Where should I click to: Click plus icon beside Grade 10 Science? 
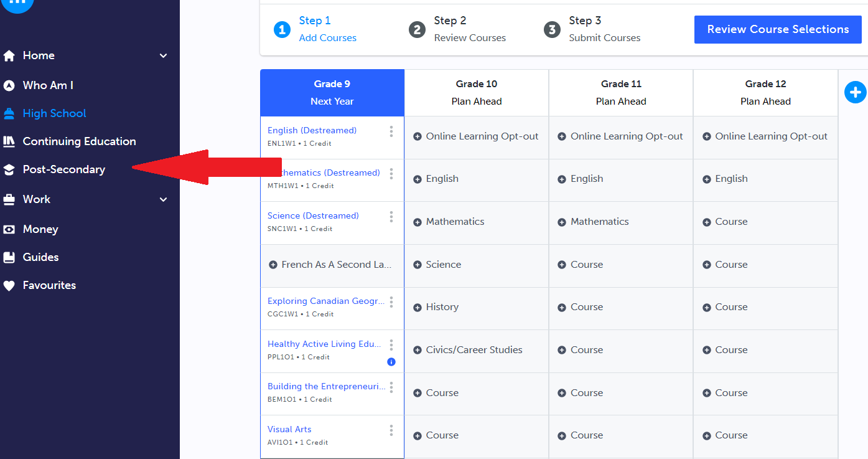pos(418,265)
